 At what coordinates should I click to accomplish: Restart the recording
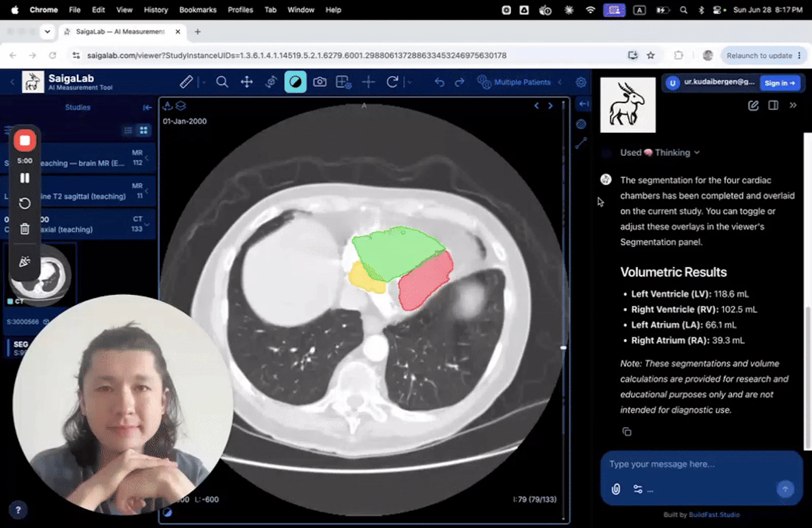pyautogui.click(x=24, y=203)
